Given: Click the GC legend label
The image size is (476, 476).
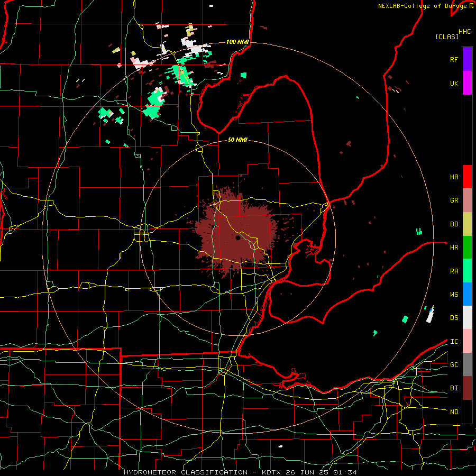Looking at the screenshot, I should click(454, 365).
